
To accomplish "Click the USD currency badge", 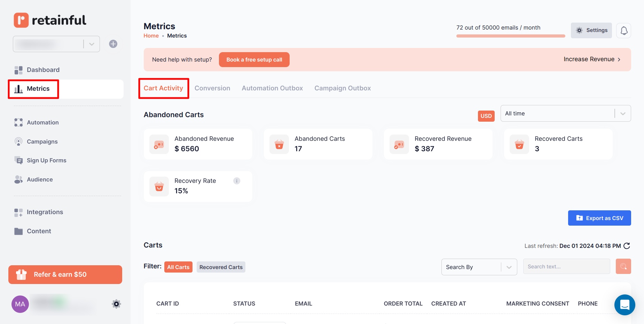I will (x=486, y=116).
